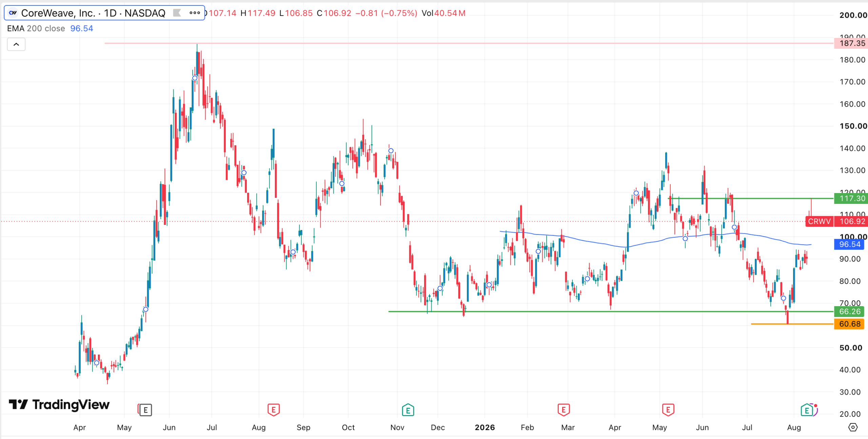Click the blue 96.54 EMA axis label
Viewport: 868px width, 439px height.
coord(849,245)
